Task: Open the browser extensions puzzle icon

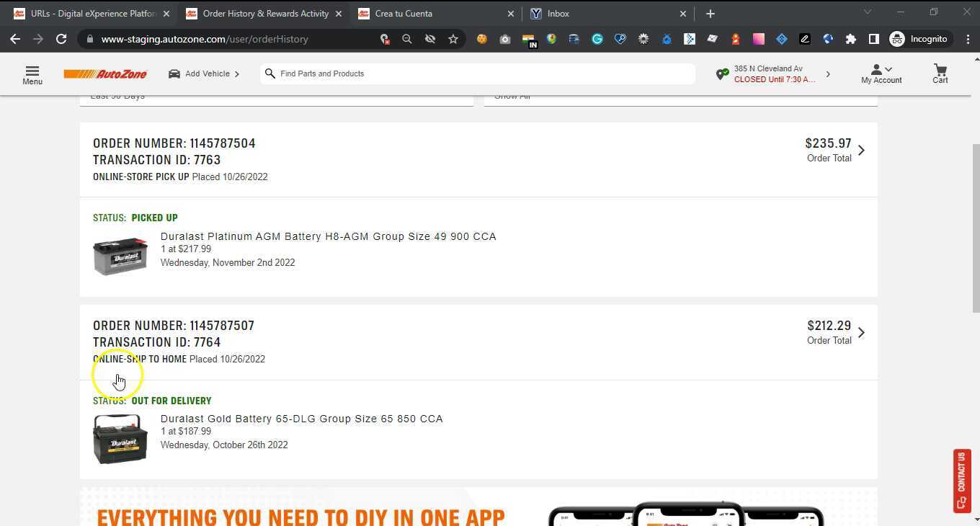Action: pos(850,39)
